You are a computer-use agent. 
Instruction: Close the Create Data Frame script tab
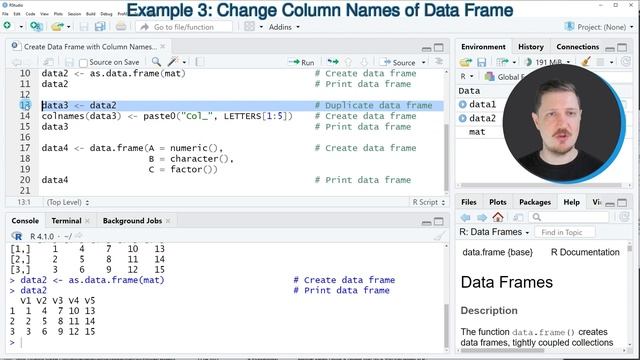tap(163, 47)
